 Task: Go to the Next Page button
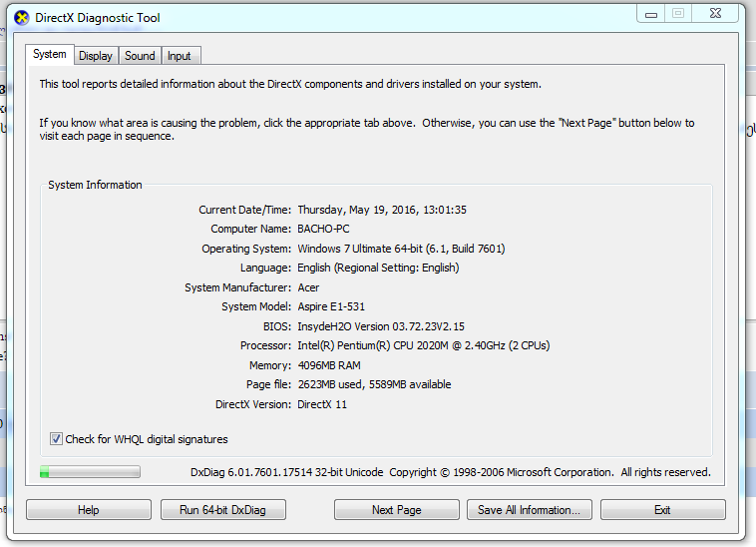pyautogui.click(x=396, y=510)
